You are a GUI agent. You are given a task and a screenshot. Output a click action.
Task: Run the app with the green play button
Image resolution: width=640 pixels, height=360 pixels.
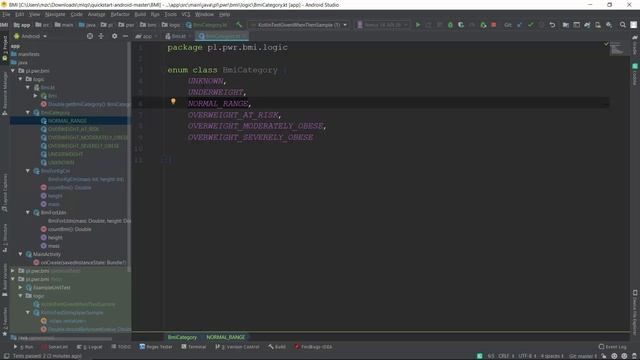coord(418,25)
